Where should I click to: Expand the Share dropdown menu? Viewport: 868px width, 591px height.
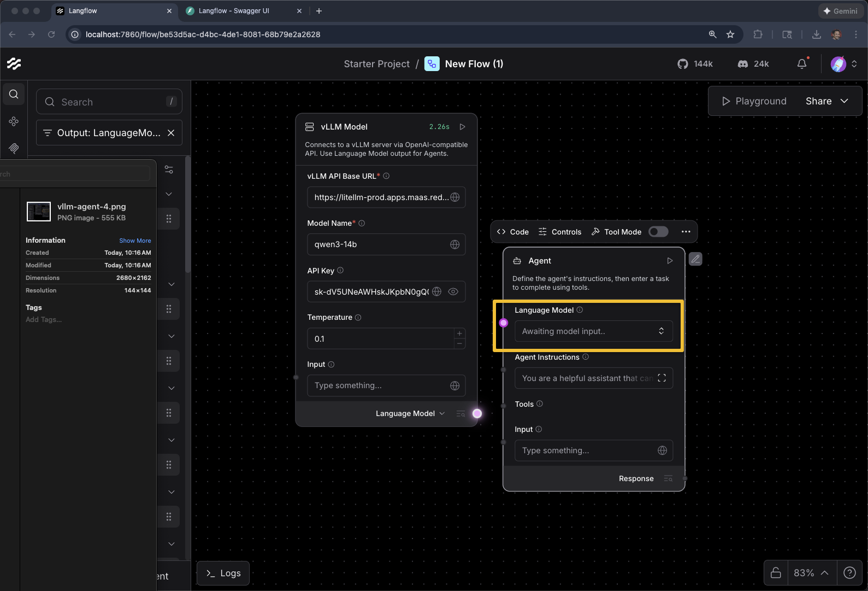point(844,101)
